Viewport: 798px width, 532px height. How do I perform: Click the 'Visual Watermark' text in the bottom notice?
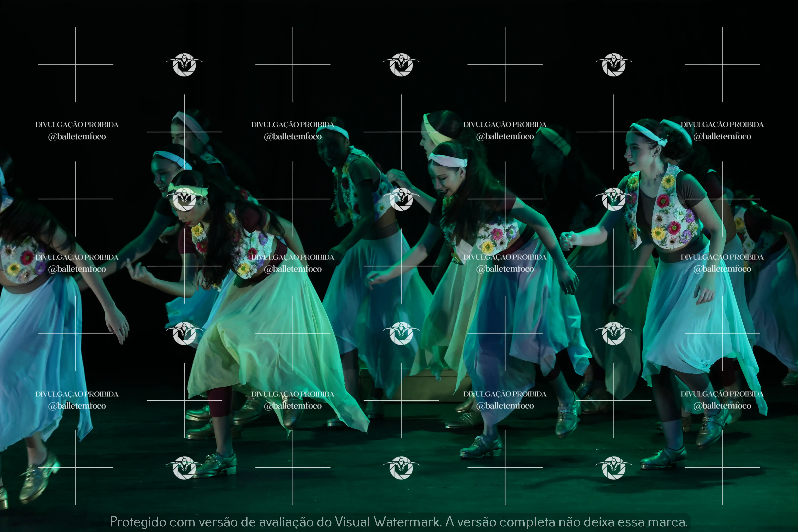[387, 521]
